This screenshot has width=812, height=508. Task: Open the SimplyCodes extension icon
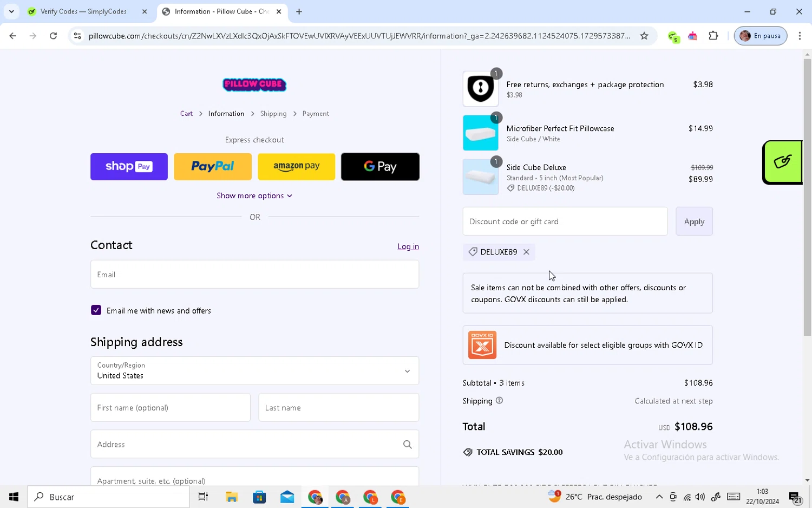(673, 36)
